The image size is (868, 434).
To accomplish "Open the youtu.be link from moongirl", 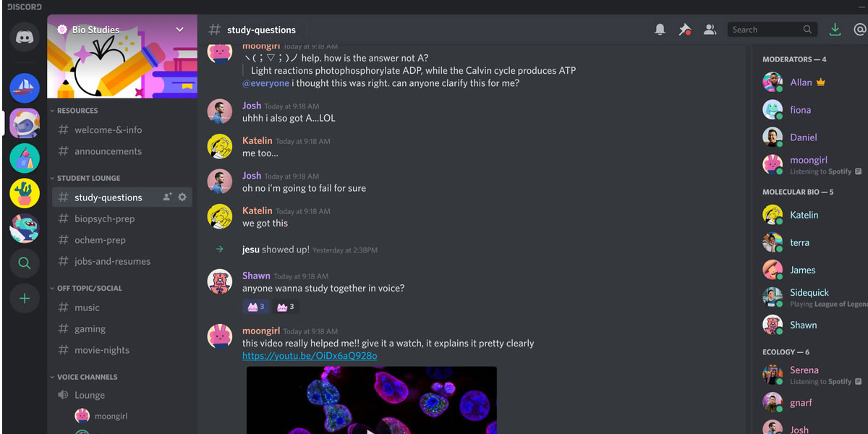I will 310,356.
